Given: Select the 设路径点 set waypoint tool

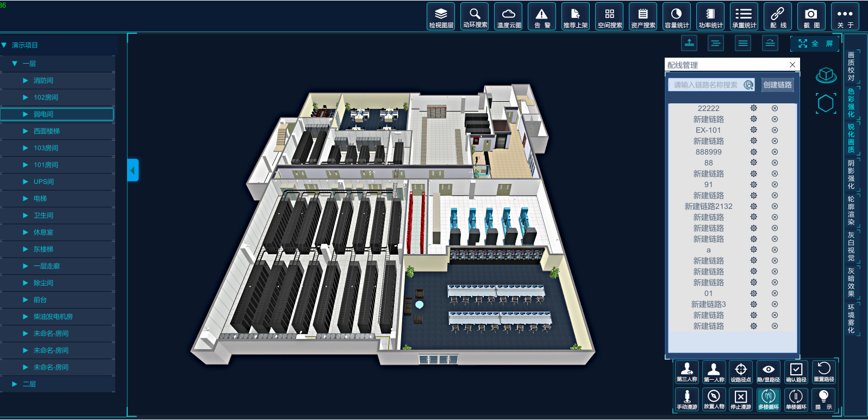Looking at the screenshot, I should click(741, 372).
